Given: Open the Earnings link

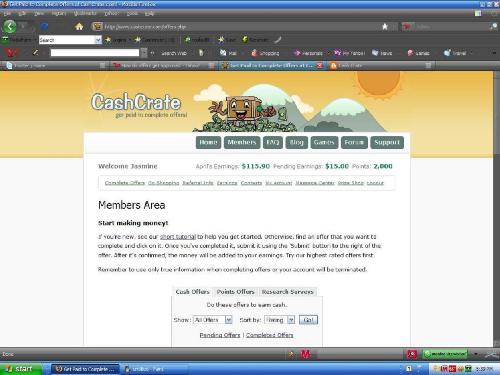Looking at the screenshot, I should tap(227, 183).
